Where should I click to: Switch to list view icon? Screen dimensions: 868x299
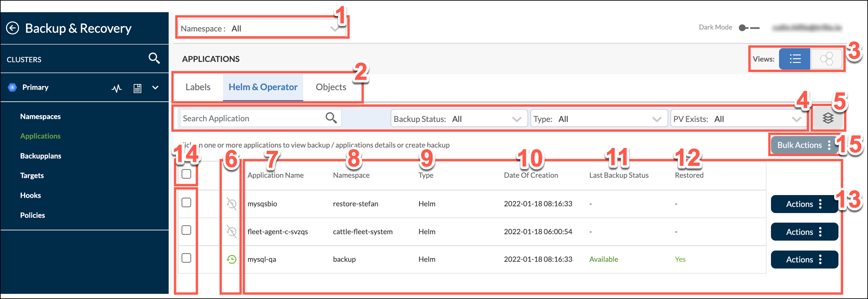click(795, 59)
